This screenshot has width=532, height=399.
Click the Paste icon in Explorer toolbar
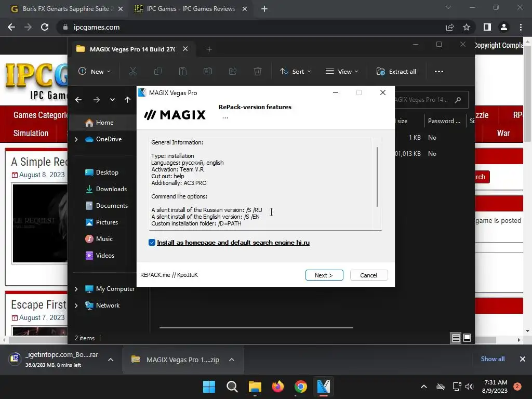183,72
